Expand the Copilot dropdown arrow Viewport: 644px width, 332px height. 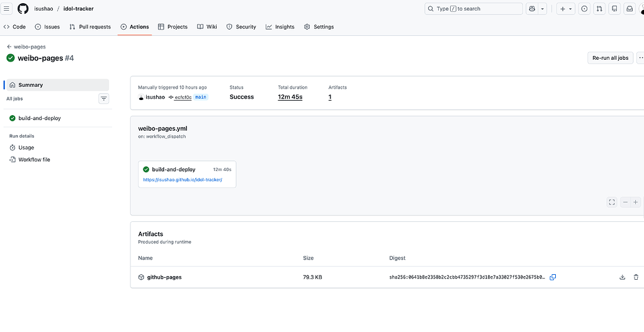(543, 9)
